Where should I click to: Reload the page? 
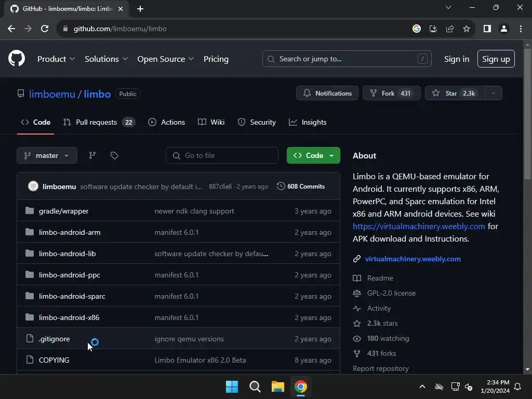point(45,29)
